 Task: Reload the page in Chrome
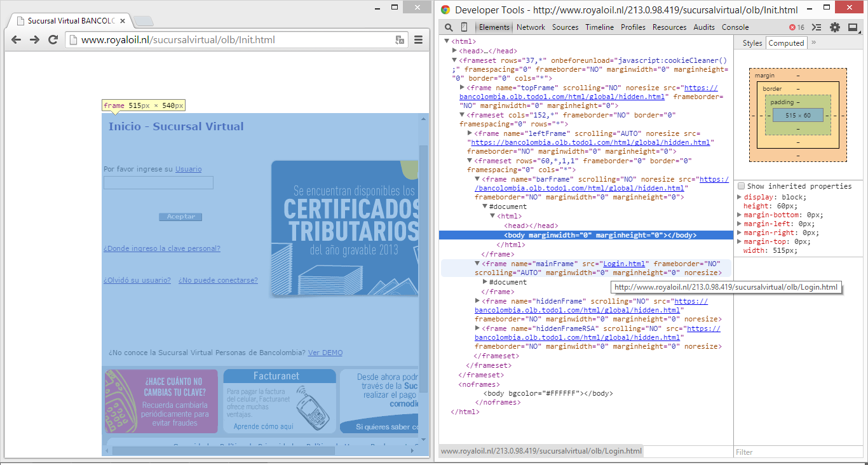53,39
